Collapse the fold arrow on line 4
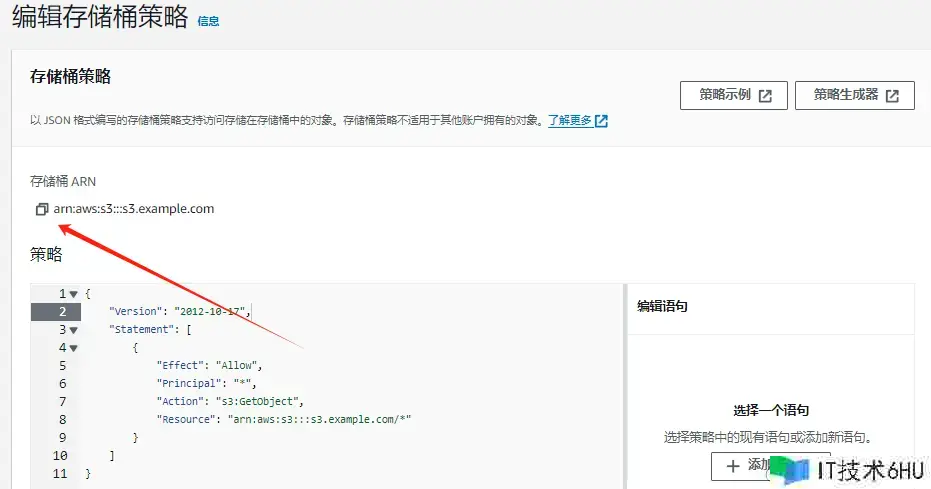 [74, 348]
